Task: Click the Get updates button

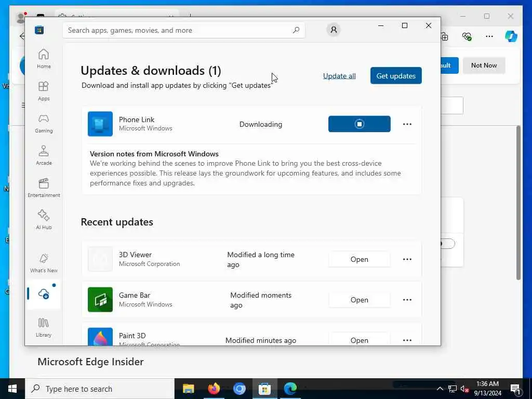Action: click(x=396, y=76)
